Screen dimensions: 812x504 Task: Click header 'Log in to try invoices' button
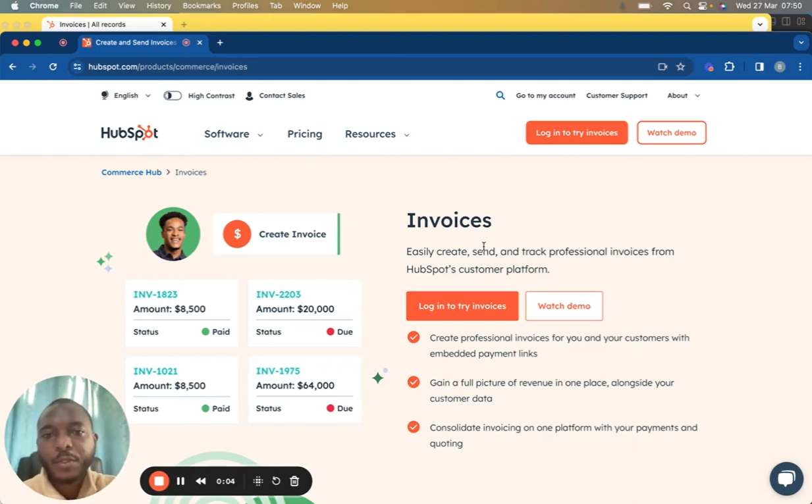(577, 133)
